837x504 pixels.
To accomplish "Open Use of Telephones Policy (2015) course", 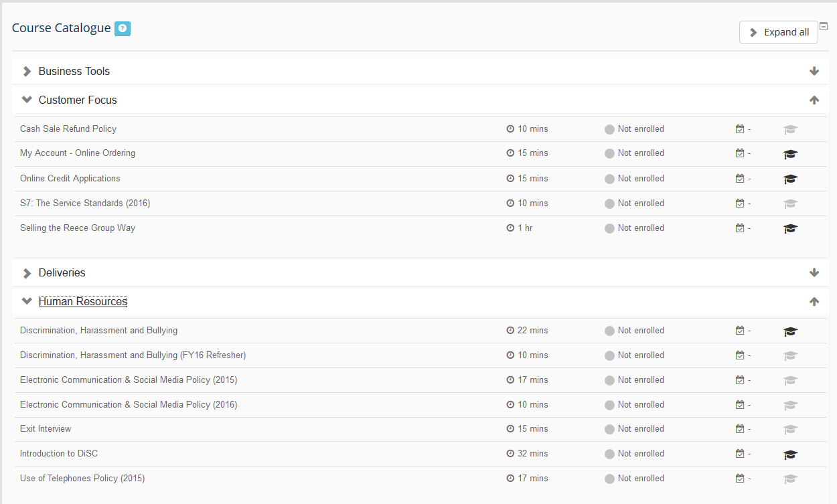I will point(82,478).
